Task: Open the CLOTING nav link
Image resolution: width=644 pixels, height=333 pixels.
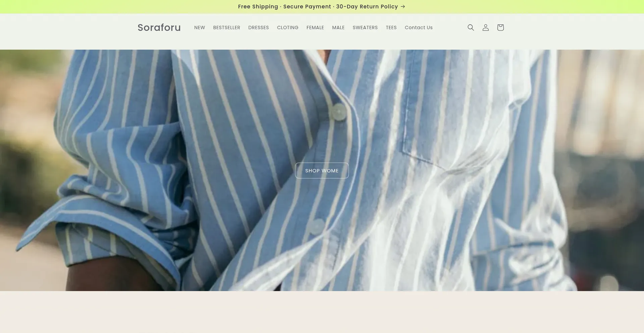Action: click(x=287, y=27)
